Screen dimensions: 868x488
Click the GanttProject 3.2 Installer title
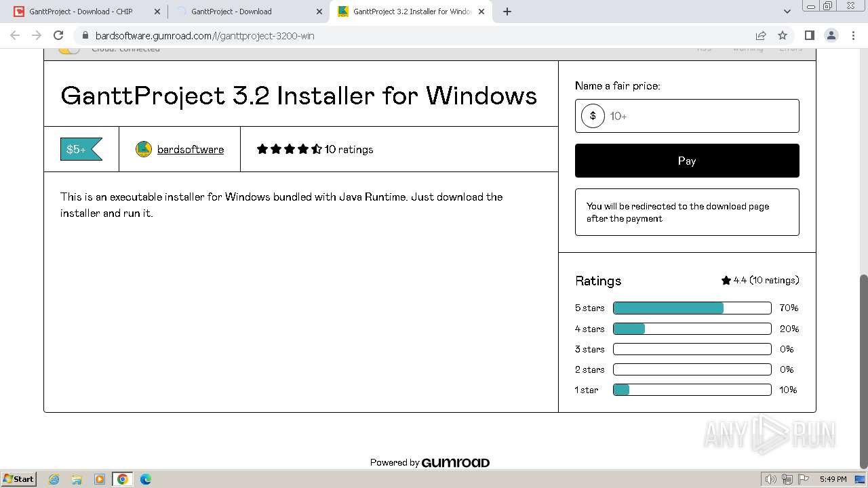point(299,96)
